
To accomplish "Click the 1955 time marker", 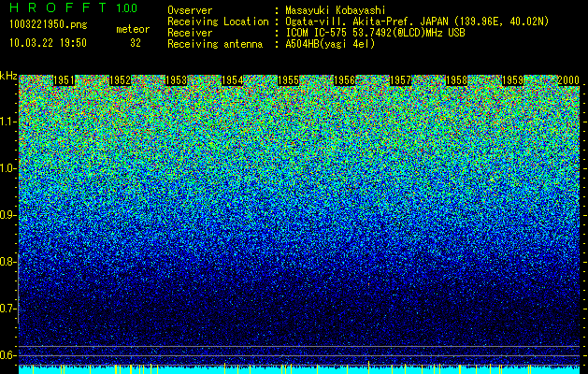I will point(288,80).
